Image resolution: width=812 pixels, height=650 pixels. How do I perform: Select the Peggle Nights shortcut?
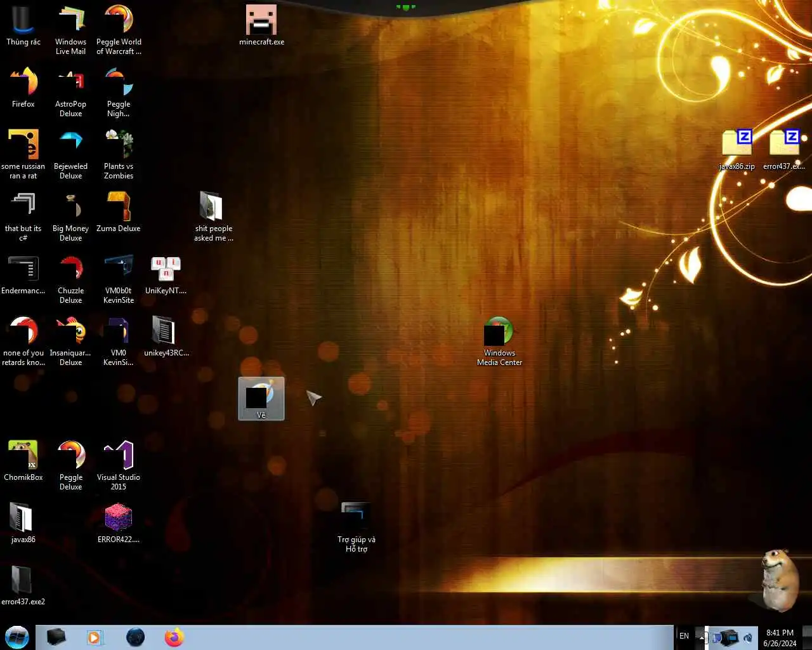tap(119, 92)
